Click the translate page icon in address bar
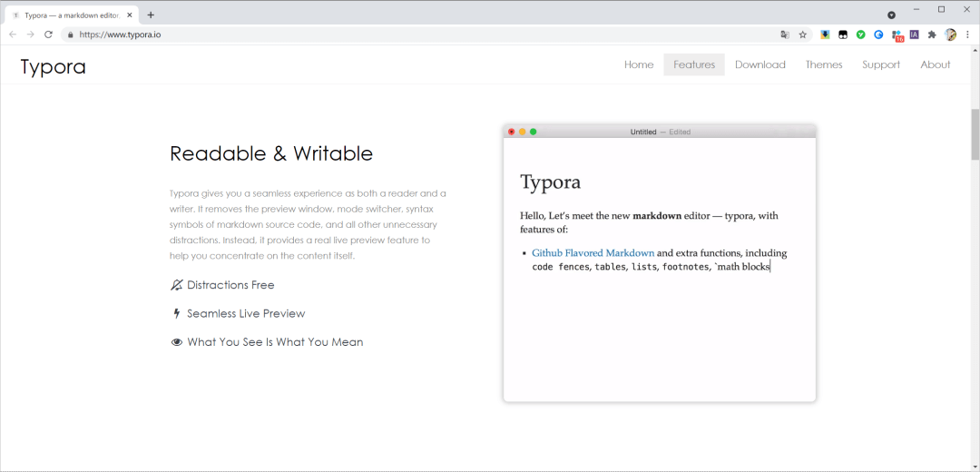Image resolution: width=980 pixels, height=472 pixels. [785, 34]
